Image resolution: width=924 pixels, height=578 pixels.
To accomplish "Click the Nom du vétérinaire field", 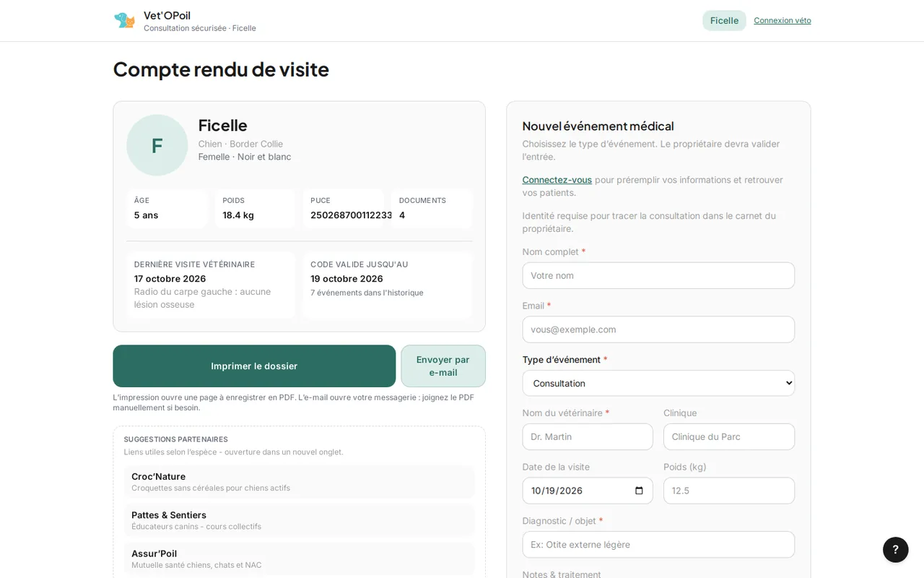I will [x=588, y=436].
